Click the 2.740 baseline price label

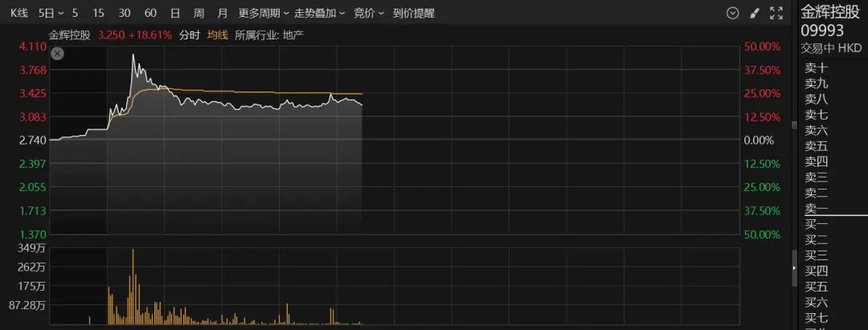click(x=33, y=141)
